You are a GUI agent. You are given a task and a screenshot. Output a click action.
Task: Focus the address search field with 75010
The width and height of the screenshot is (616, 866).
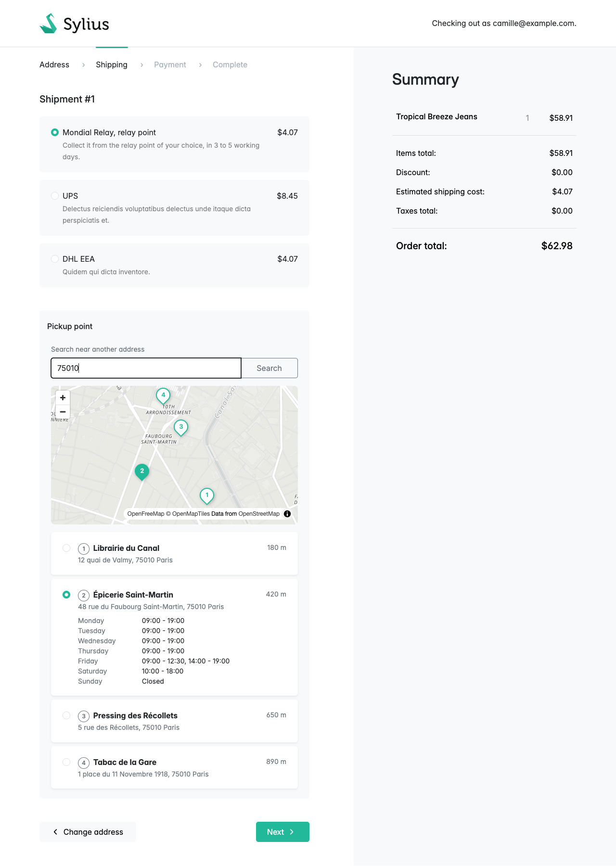146,368
